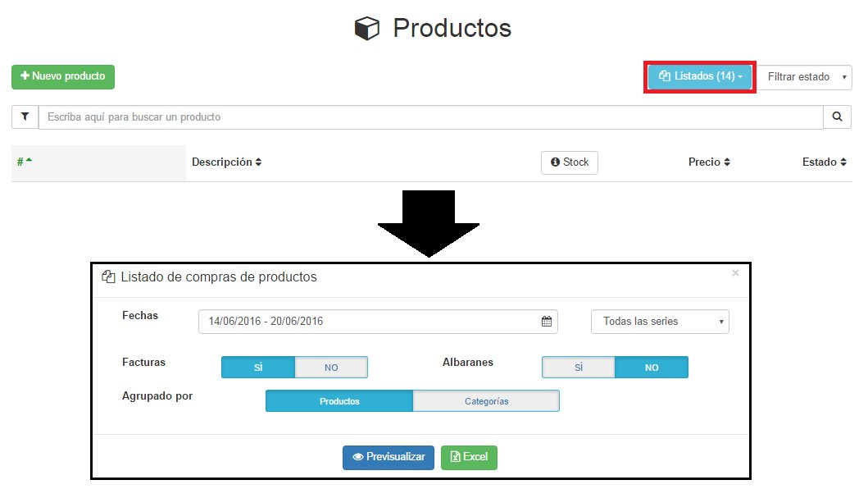
Task: Group by Productos
Action: click(x=339, y=401)
